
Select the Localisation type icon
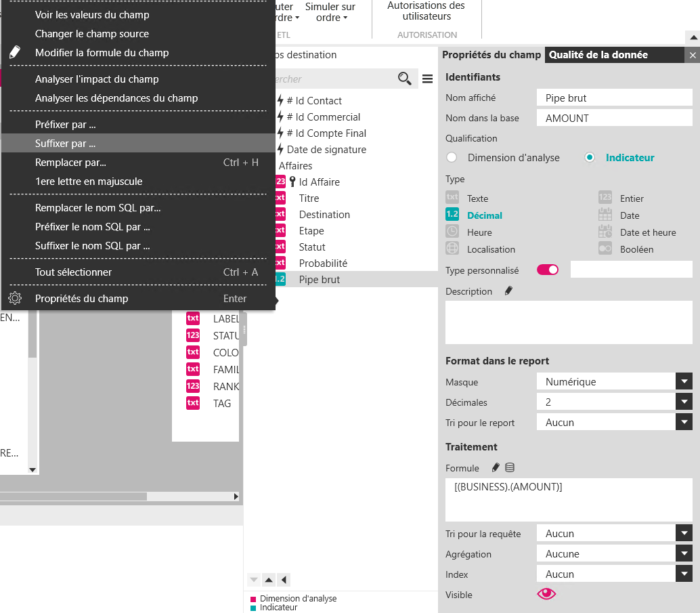click(452, 249)
